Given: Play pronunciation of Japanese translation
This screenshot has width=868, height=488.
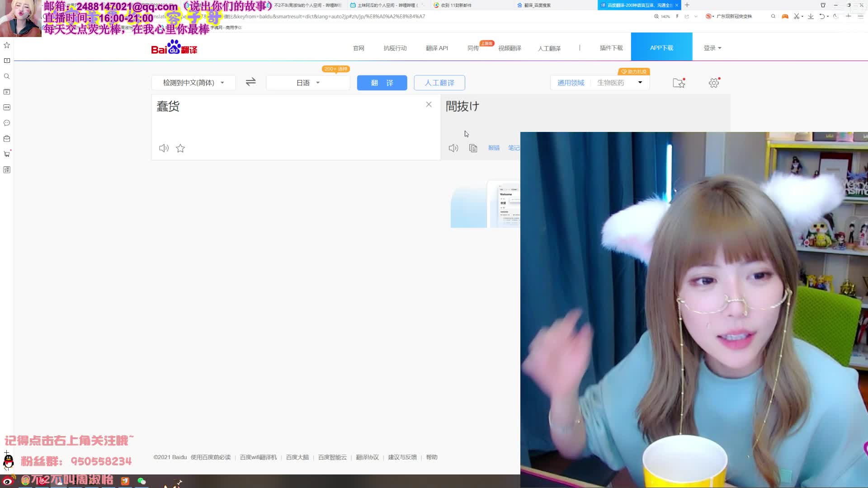Looking at the screenshot, I should pos(453,148).
